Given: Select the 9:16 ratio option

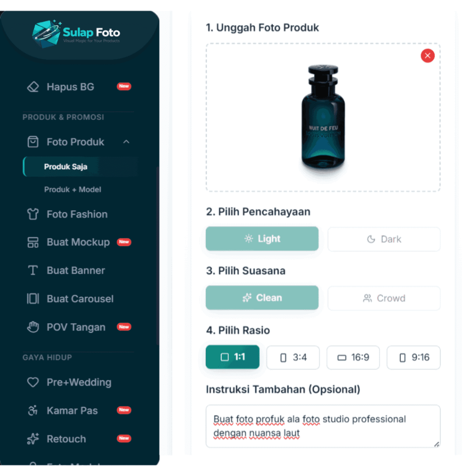Looking at the screenshot, I should point(413,357).
